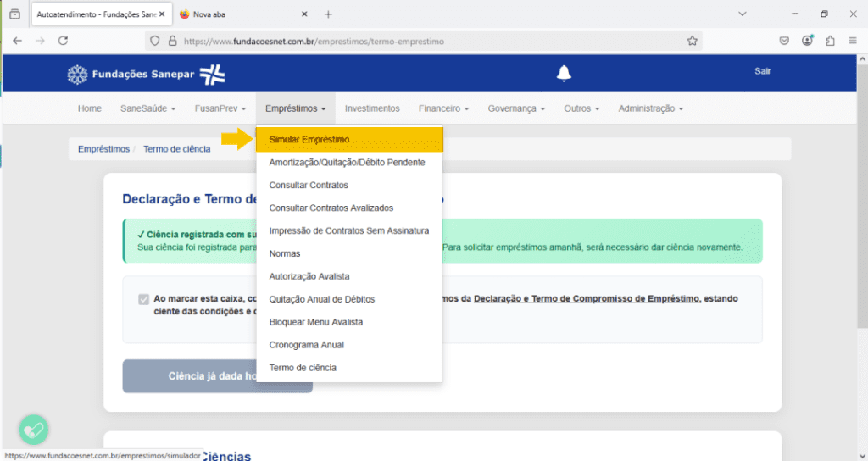
Task: Open the notifications bell icon
Action: coord(564,73)
